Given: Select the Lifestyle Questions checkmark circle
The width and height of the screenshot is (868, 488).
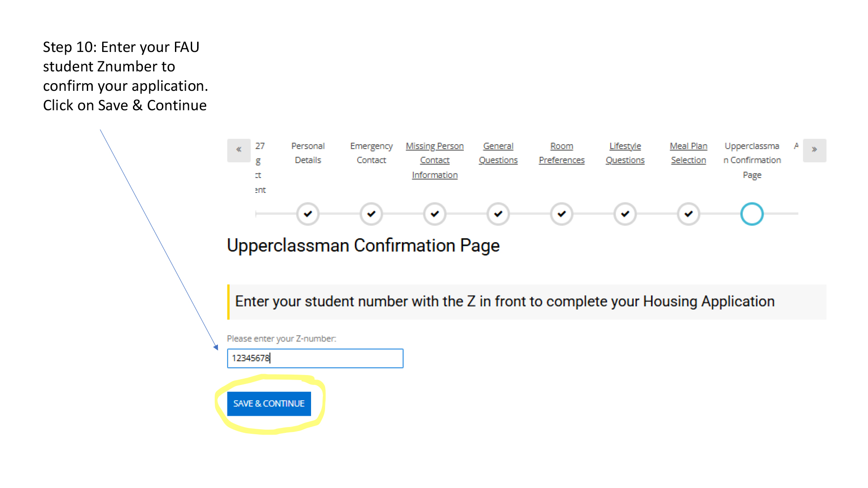Looking at the screenshot, I should [625, 214].
